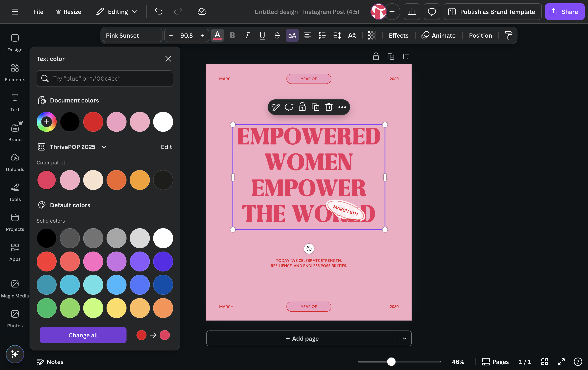
Task: Click the list bullets icon
Action: coord(322,35)
